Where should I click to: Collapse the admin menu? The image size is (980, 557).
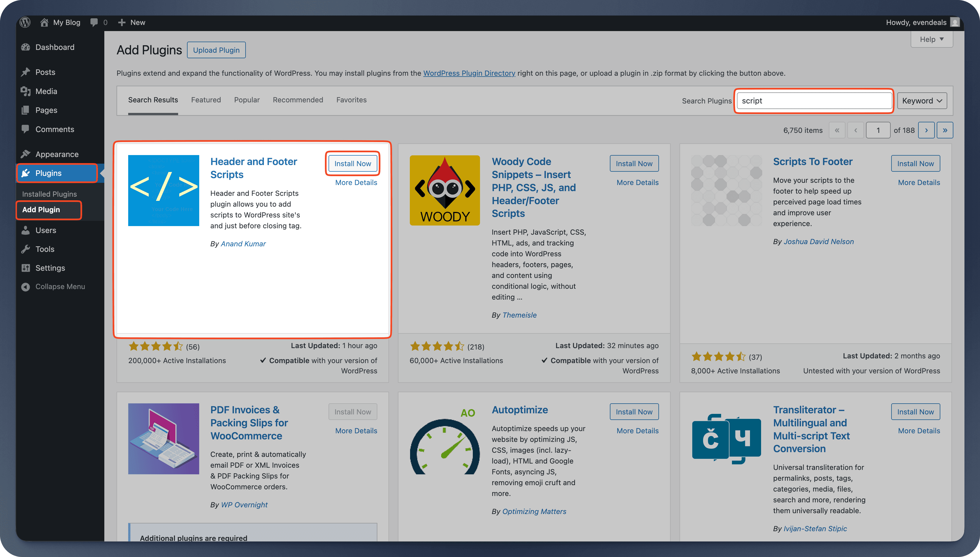25,286
